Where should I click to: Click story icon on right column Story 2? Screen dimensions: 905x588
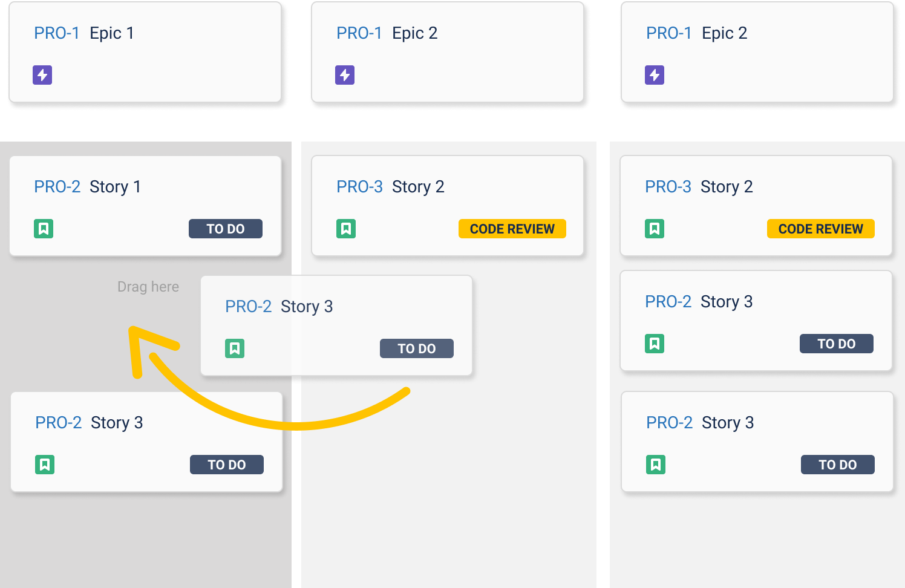tap(655, 229)
